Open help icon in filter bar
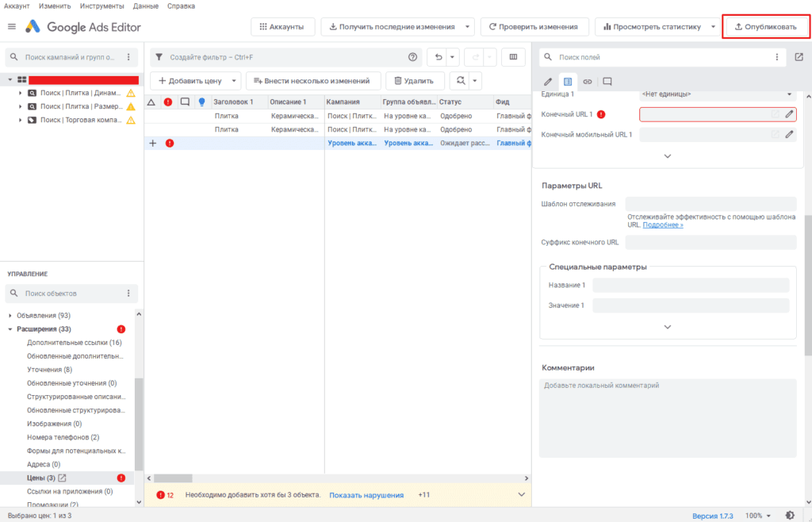Image resolution: width=812 pixels, height=522 pixels. [x=412, y=57]
